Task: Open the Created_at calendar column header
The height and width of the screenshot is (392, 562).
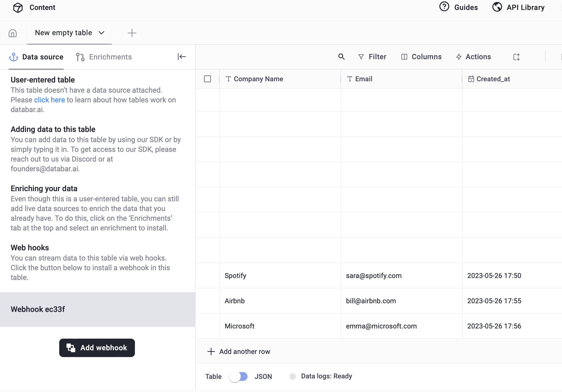Action: pos(471,79)
